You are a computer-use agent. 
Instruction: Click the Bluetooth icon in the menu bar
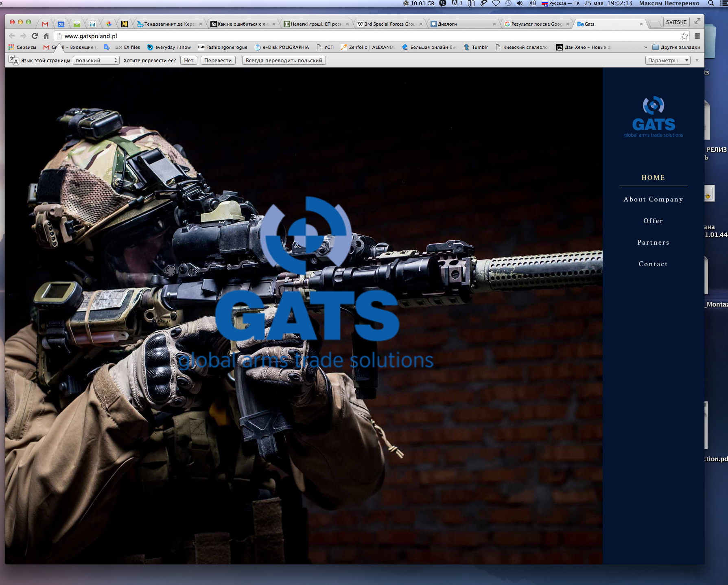point(532,3)
